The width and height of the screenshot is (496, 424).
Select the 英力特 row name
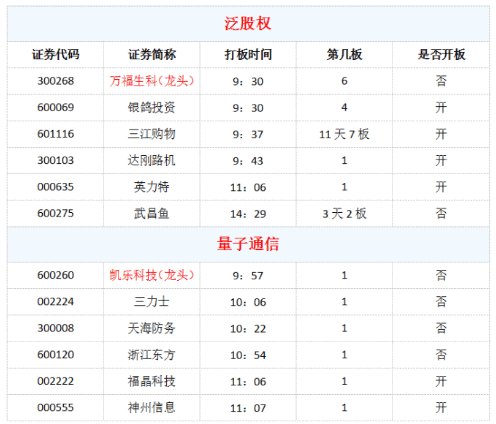pos(152,187)
